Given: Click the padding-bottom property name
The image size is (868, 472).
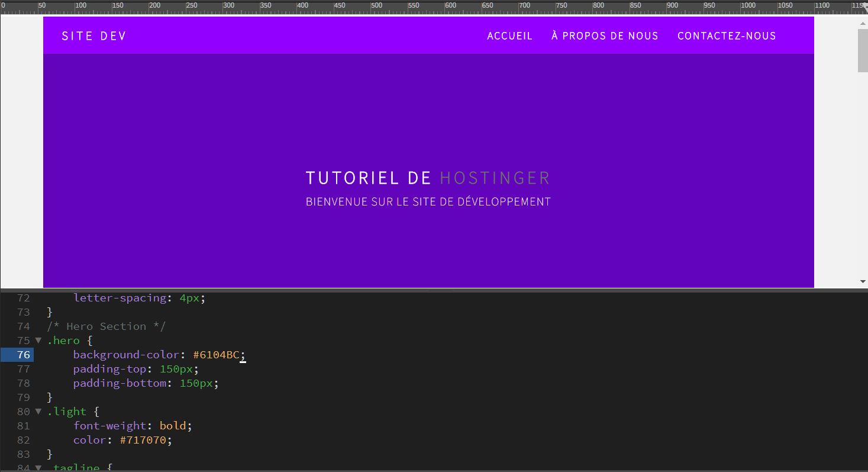Looking at the screenshot, I should [x=120, y=383].
